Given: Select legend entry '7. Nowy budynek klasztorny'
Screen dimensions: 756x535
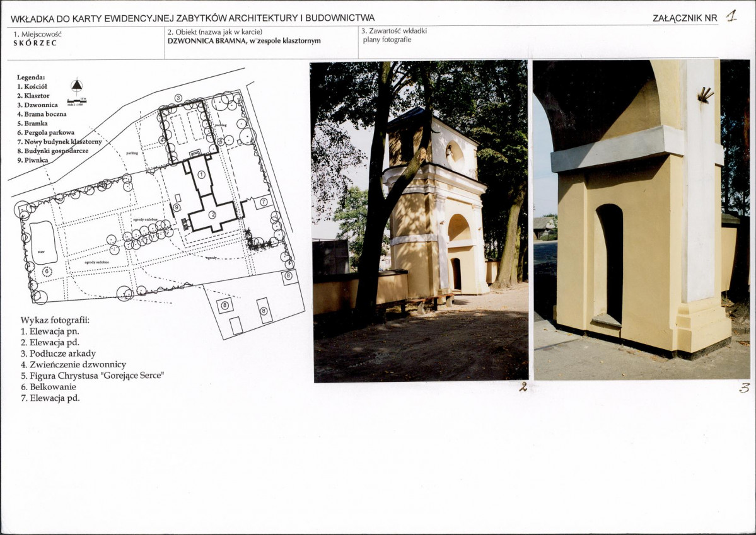Looking at the screenshot, I should 59,142.
